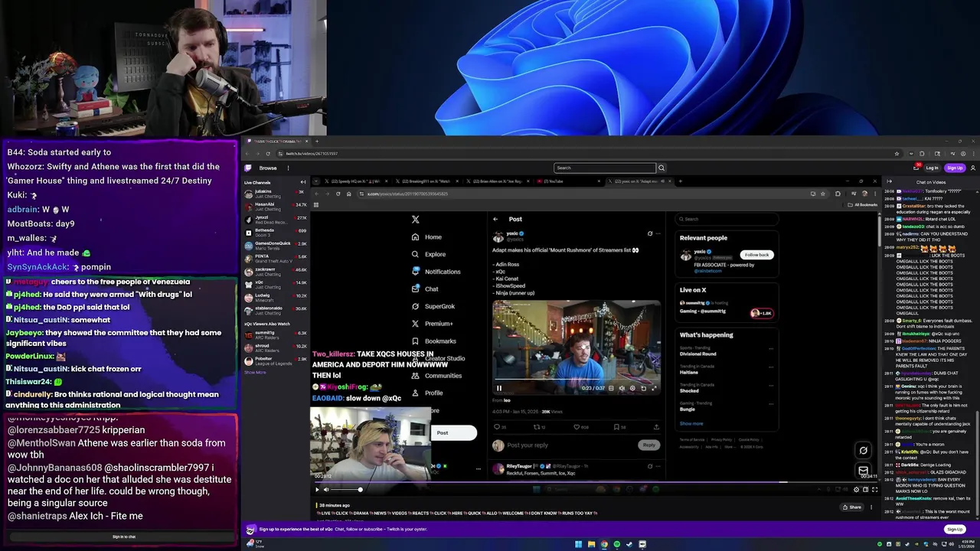Open the options menu beside Share
Image resolution: width=980 pixels, height=551 pixels.
coord(871,507)
